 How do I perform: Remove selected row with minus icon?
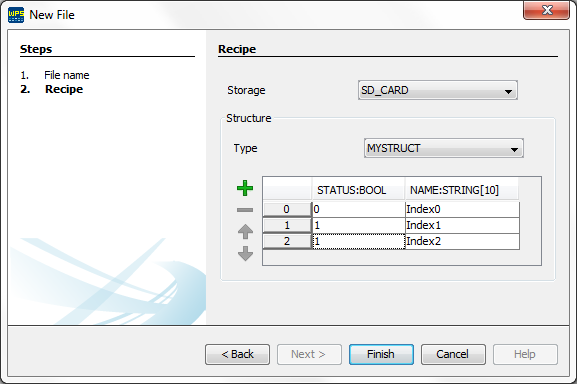click(x=245, y=210)
